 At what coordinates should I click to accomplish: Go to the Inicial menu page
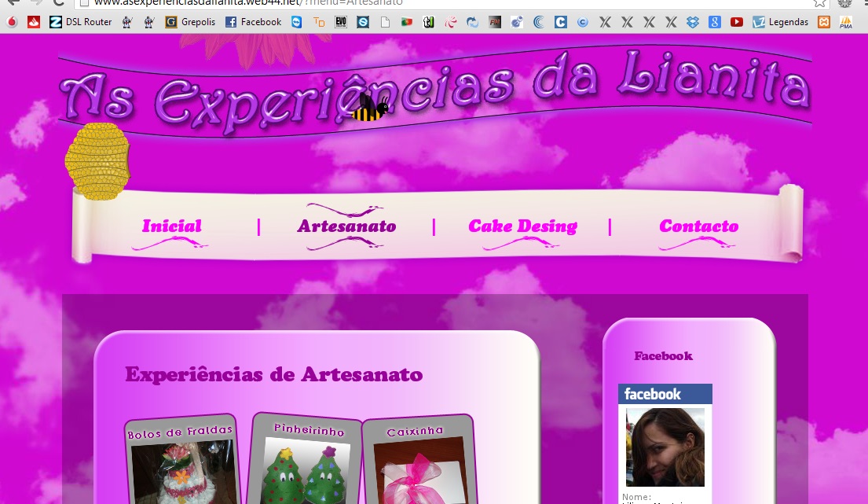pos(171,226)
